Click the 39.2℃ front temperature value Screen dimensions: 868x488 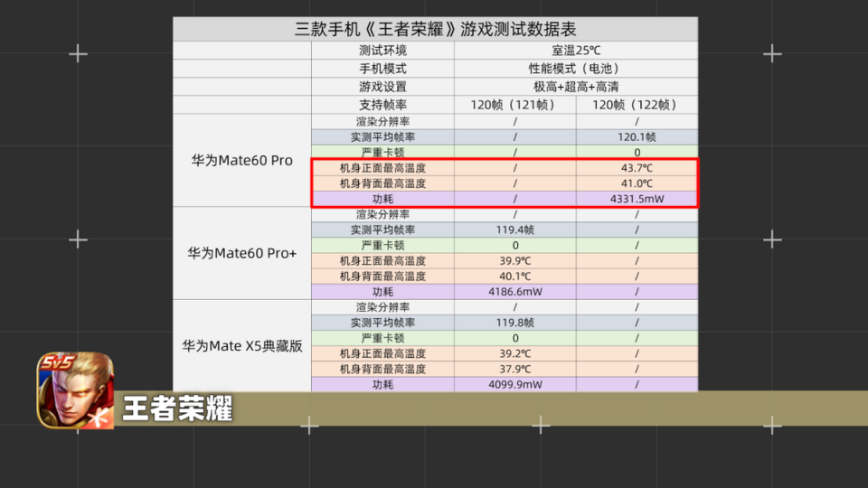click(x=514, y=354)
